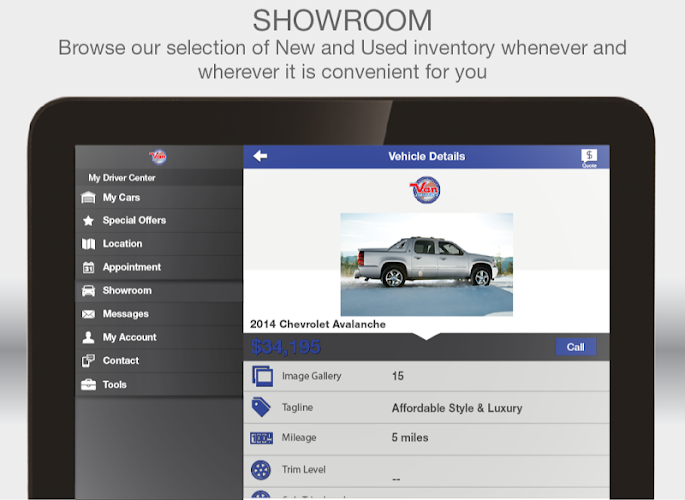Open the Showroom menu entry
Image resolution: width=685 pixels, height=500 pixels.
click(159, 291)
